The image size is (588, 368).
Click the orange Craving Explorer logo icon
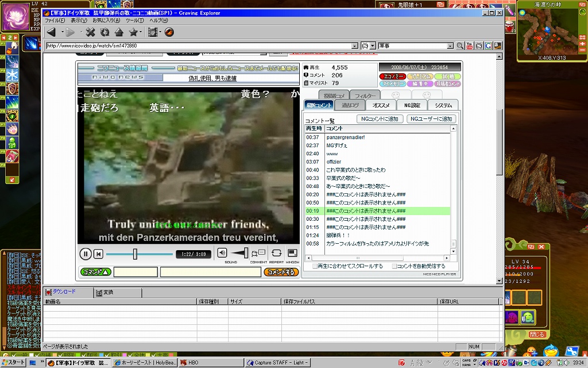[169, 32]
